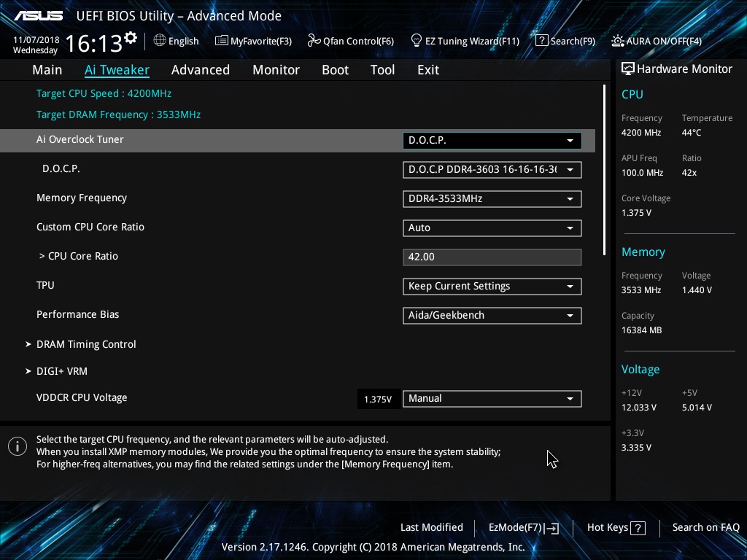Click the CPU heading in Hardware Monitor
This screenshot has width=747, height=560.
(x=632, y=94)
